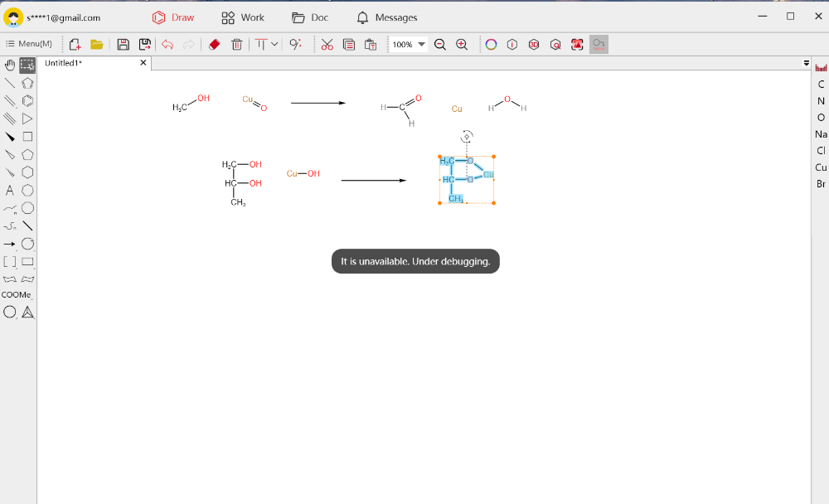Choose the bracket tool
The height and width of the screenshot is (504, 829).
(x=10, y=262)
